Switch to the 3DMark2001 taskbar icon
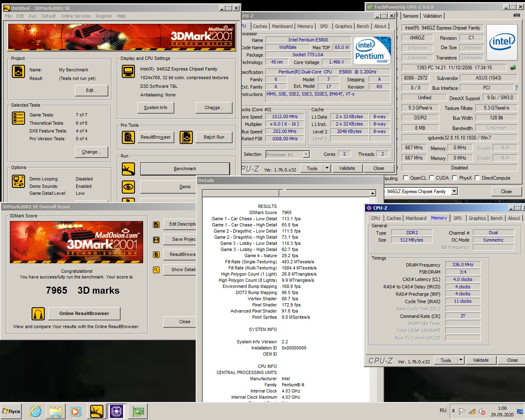The width and height of the screenshot is (525, 420). coord(96,411)
